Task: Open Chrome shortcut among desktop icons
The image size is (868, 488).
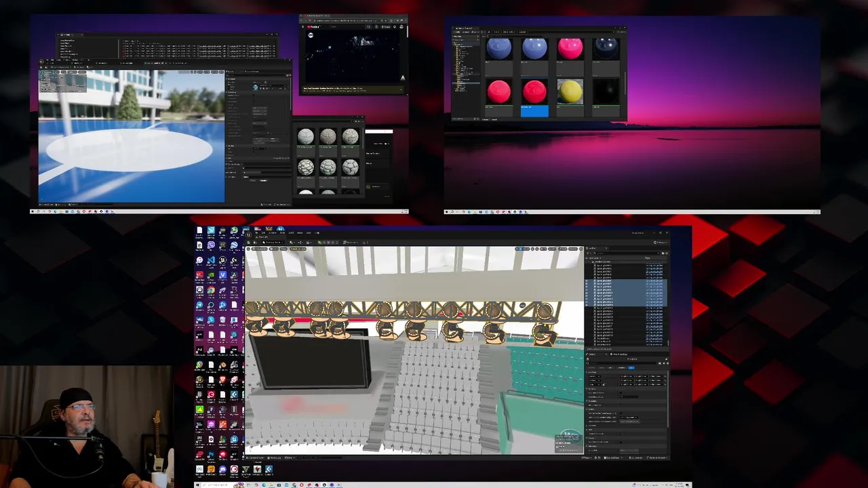Action: point(211,289)
